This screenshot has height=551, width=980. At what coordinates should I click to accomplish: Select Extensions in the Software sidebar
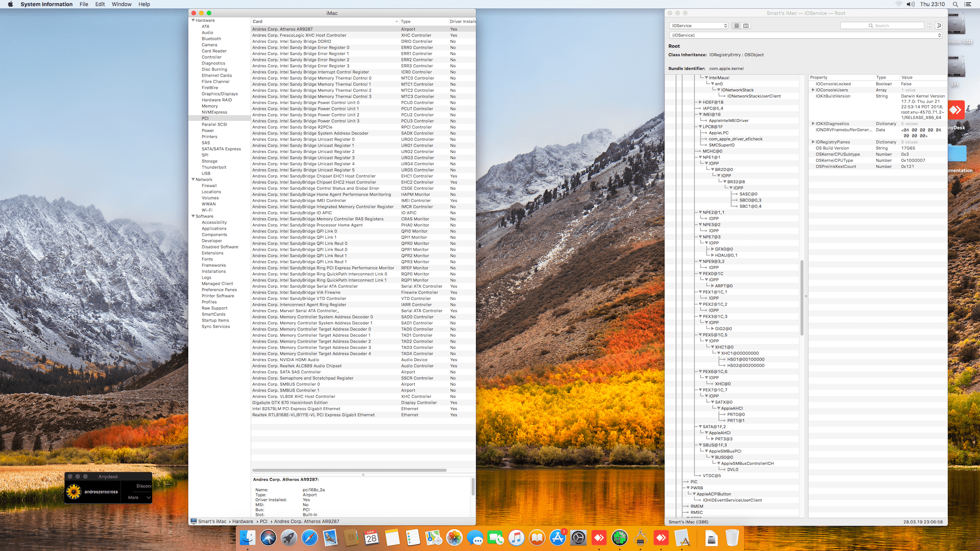pos(212,253)
